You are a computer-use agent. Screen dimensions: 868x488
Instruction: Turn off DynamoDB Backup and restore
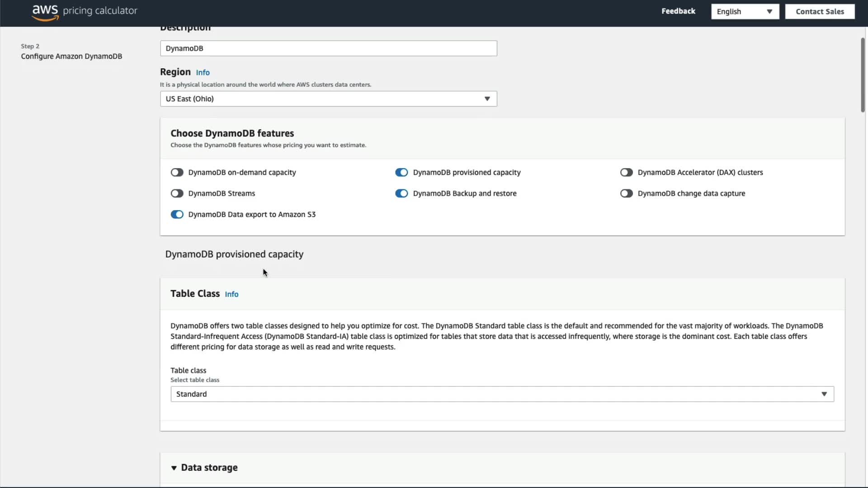401,193
